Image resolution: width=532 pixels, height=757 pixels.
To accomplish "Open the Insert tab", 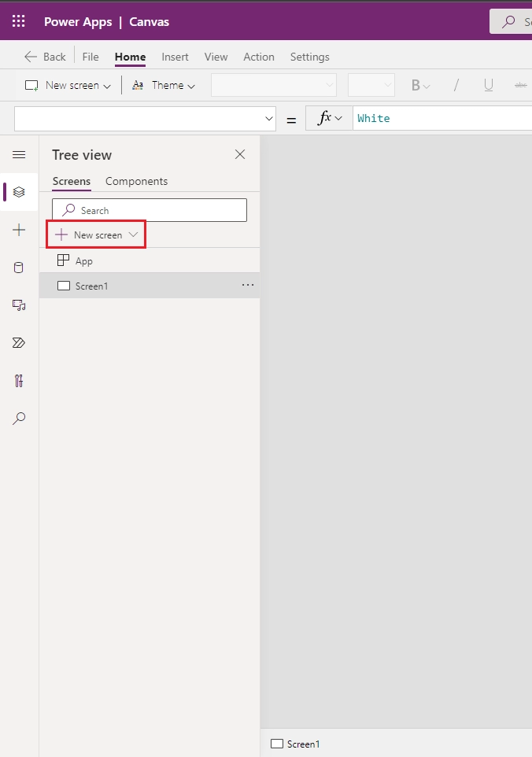I will pyautogui.click(x=175, y=57).
